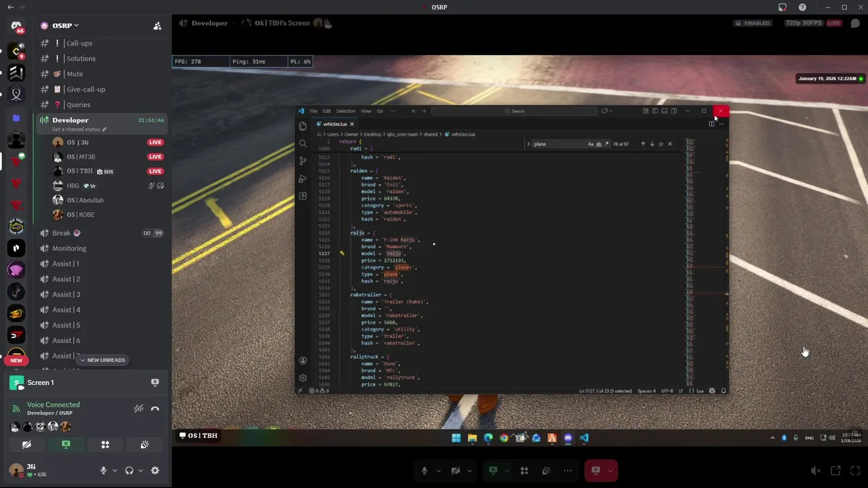Go to previous match in find widget

pyautogui.click(x=643, y=144)
